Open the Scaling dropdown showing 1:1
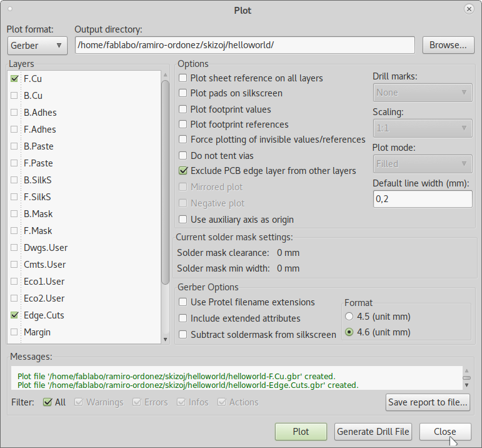 [x=423, y=128]
